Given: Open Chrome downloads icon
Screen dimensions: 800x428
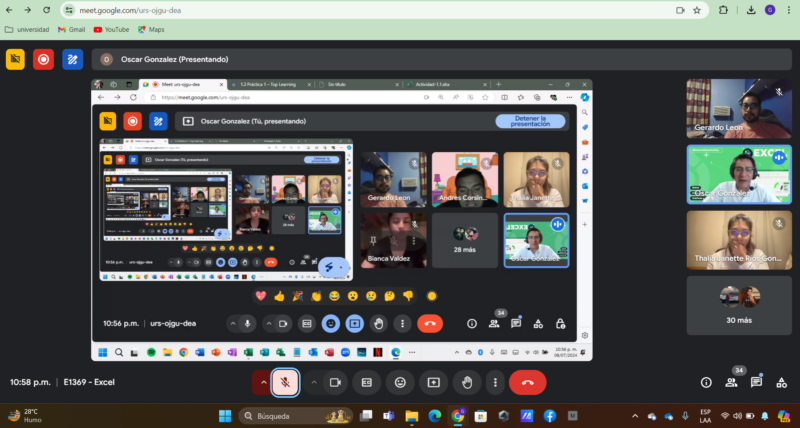Looking at the screenshot, I should coord(751,10).
